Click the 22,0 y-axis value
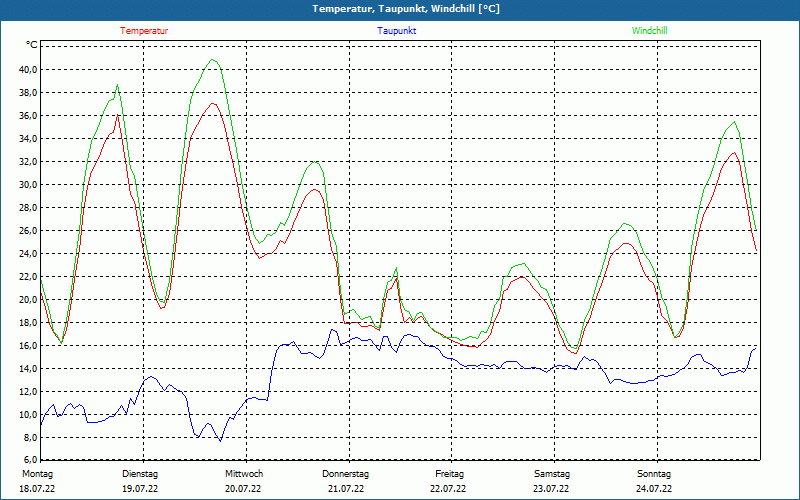800x500 pixels. click(x=29, y=276)
